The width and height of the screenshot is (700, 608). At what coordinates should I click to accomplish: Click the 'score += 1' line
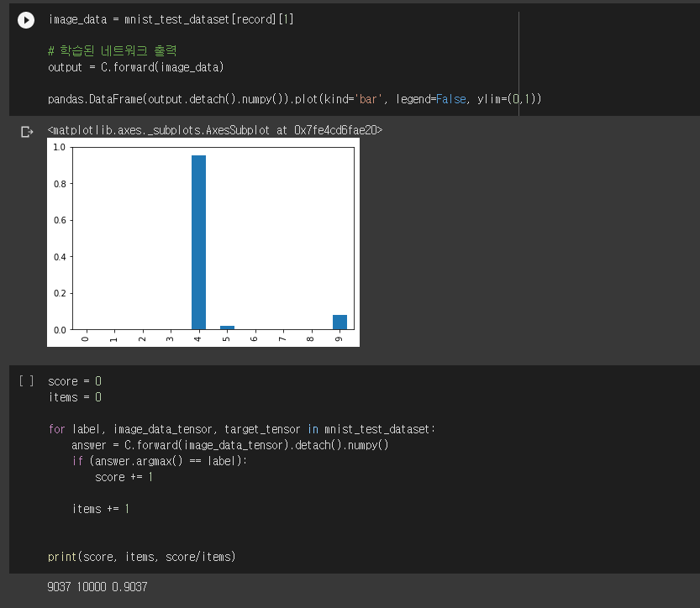tap(124, 477)
